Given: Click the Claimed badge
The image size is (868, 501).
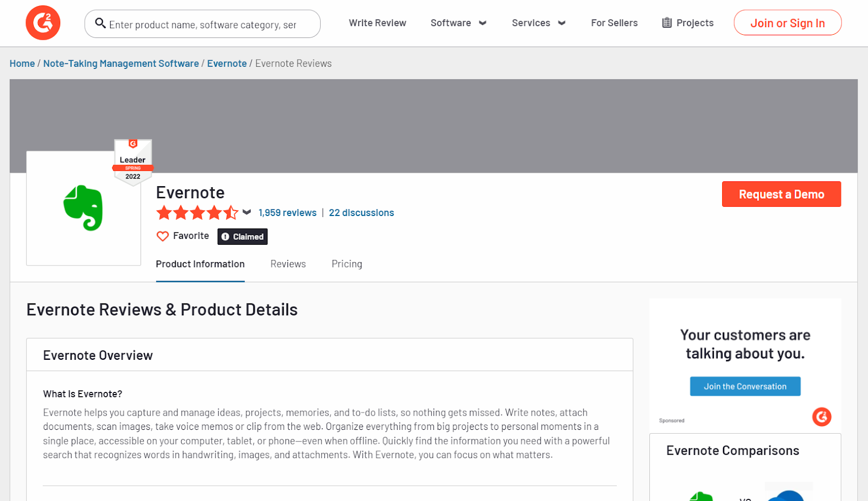Looking at the screenshot, I should [242, 237].
